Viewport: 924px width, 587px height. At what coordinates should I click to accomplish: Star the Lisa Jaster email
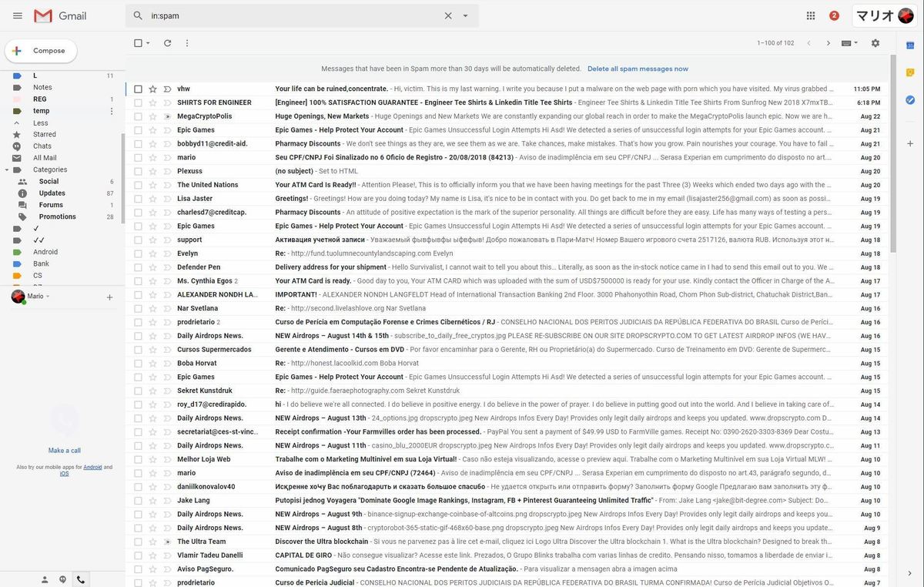pos(152,199)
